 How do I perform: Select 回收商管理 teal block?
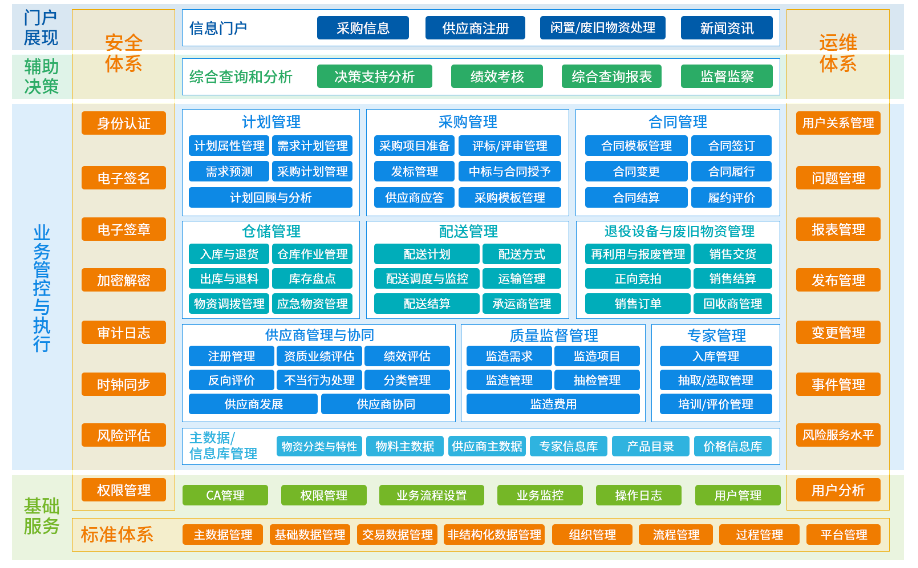pos(733,303)
